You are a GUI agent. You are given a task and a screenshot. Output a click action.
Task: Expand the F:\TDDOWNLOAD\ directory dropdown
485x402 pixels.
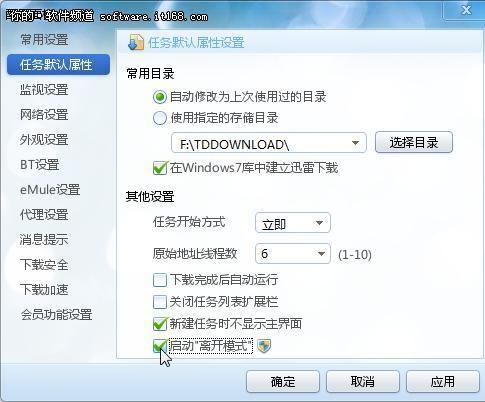click(x=355, y=143)
